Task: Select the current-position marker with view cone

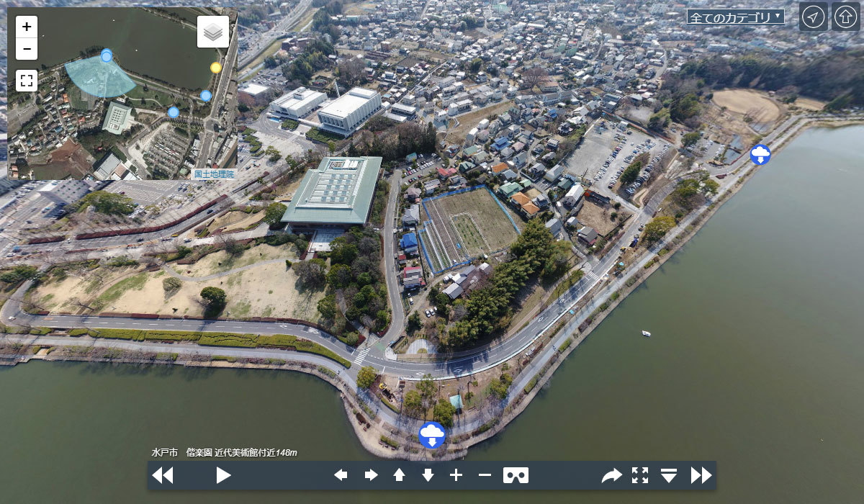Action: (107, 55)
